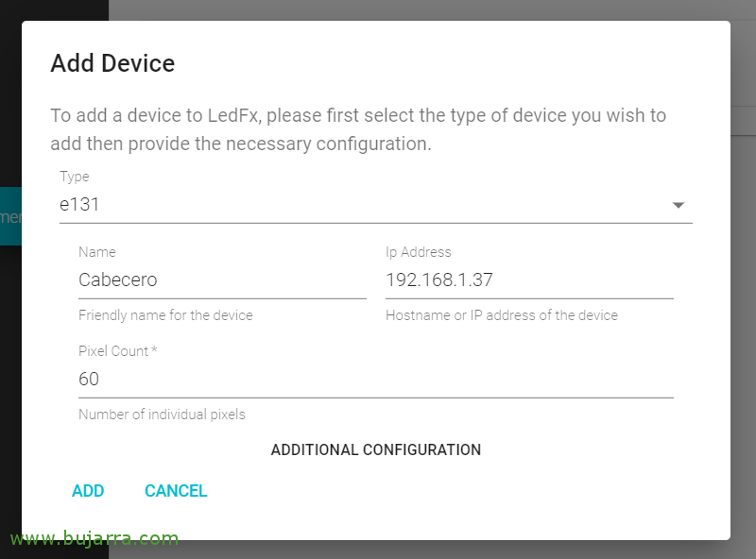Click the Ip Address field label
756x559 pixels.
pos(419,252)
